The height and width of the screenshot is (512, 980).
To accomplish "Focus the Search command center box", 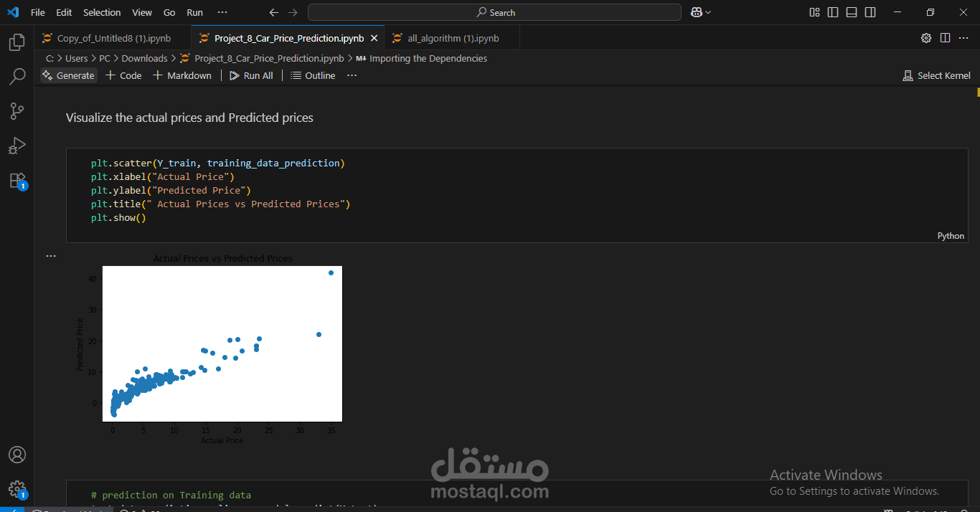I will click(494, 12).
